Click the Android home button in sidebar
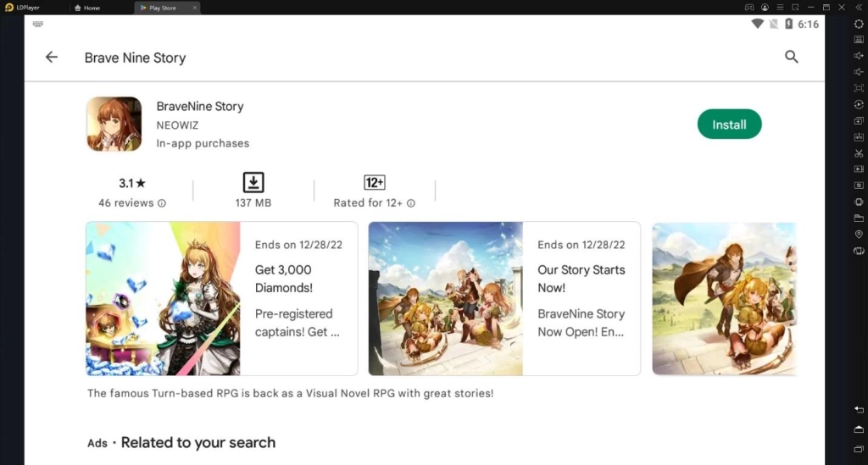 click(x=859, y=429)
